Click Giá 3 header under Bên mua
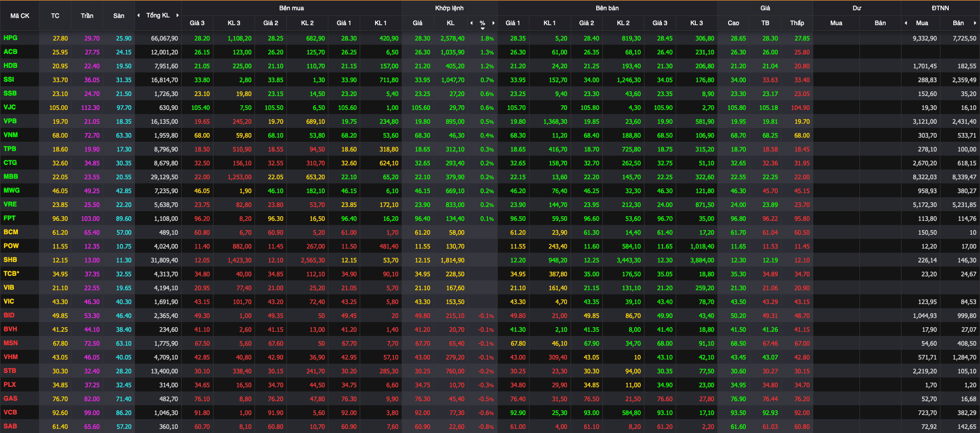The height and width of the screenshot is (433, 980). coord(197,23)
